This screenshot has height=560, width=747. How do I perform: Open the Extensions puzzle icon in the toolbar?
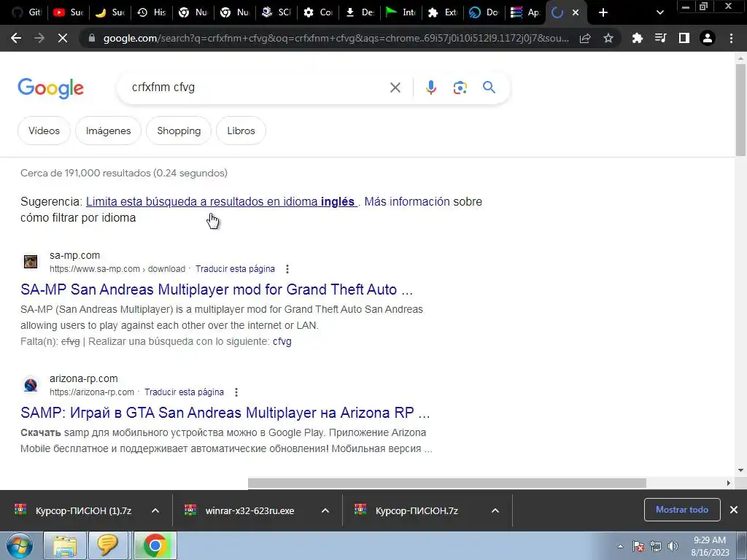(x=637, y=38)
